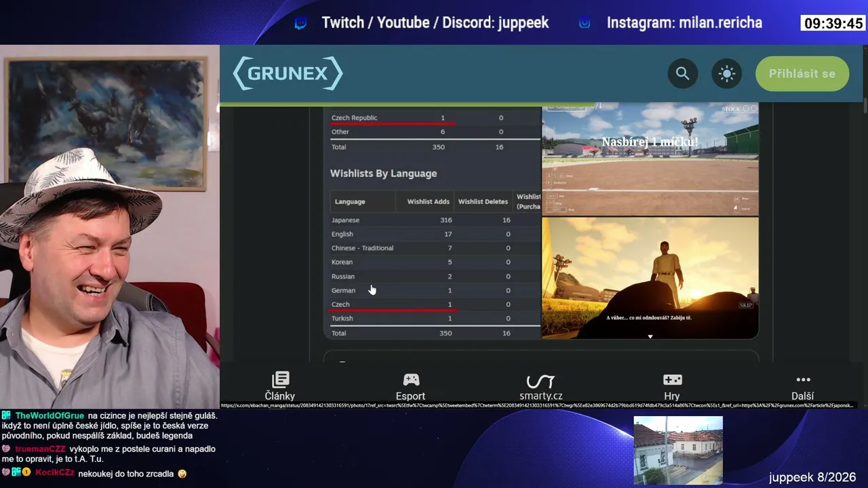Click the chat username KocikCZz
This screenshot has height=488, width=868.
tap(55, 472)
